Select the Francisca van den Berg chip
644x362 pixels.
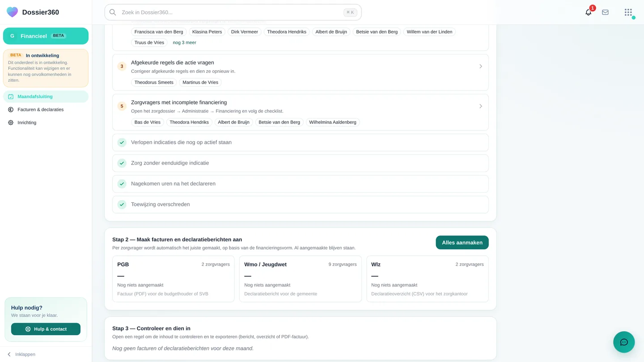pyautogui.click(x=159, y=32)
